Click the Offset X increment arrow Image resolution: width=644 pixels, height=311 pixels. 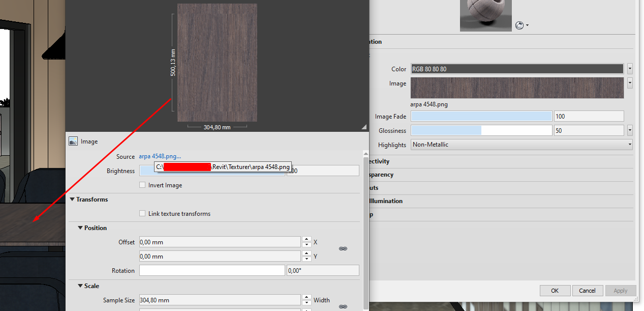[306, 239]
